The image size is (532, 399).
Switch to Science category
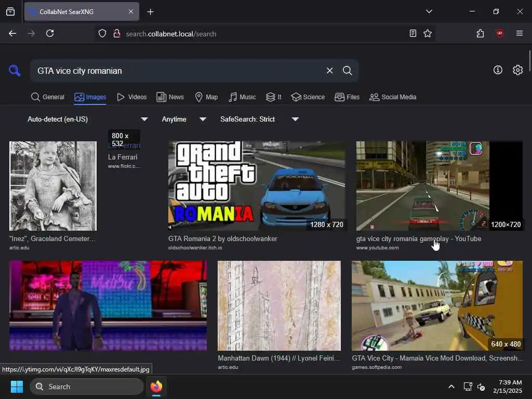tap(308, 97)
